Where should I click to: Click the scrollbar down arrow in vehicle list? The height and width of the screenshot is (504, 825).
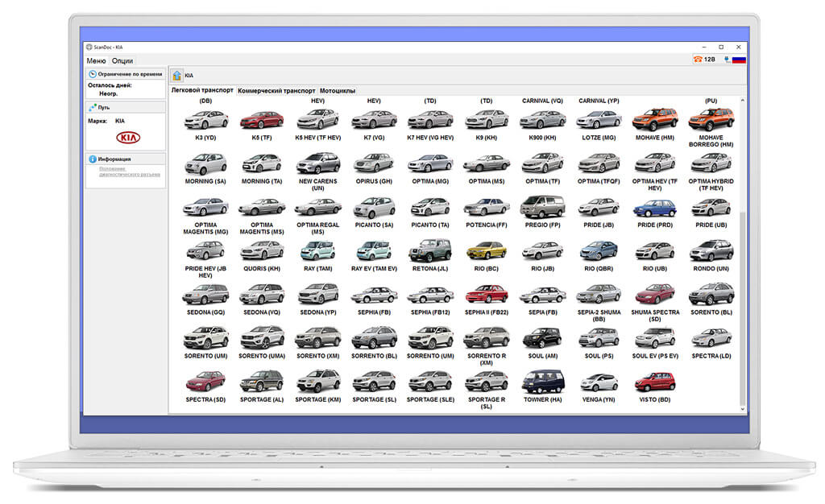[x=742, y=409]
